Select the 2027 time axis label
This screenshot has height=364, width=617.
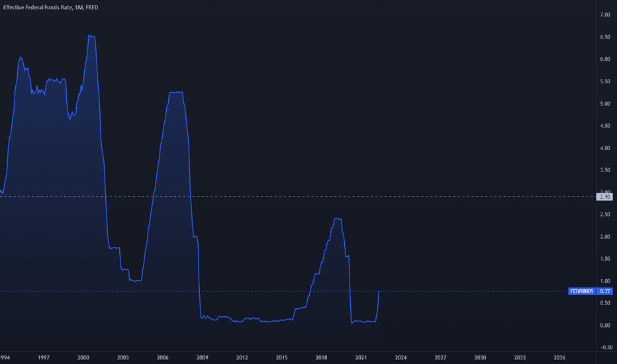coord(440,357)
